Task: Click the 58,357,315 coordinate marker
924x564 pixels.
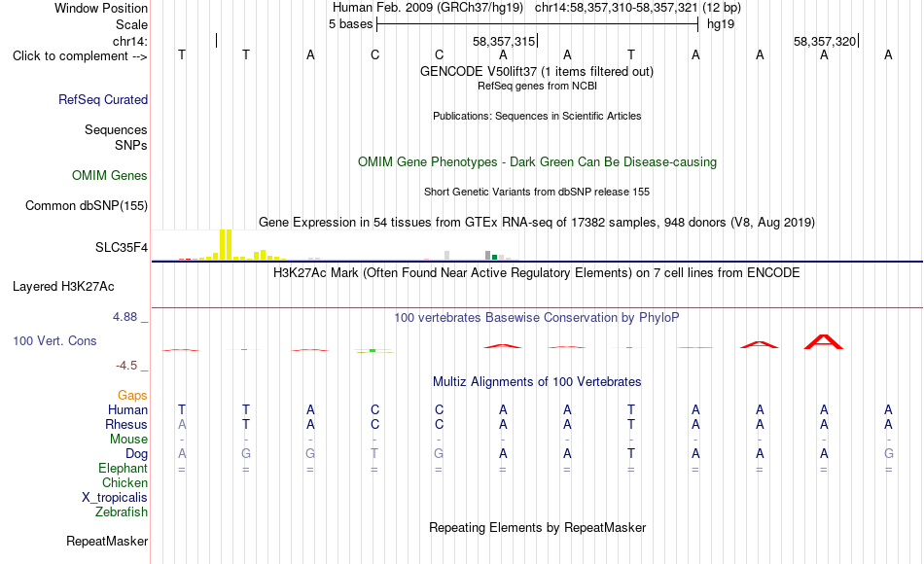Action: pos(504,41)
